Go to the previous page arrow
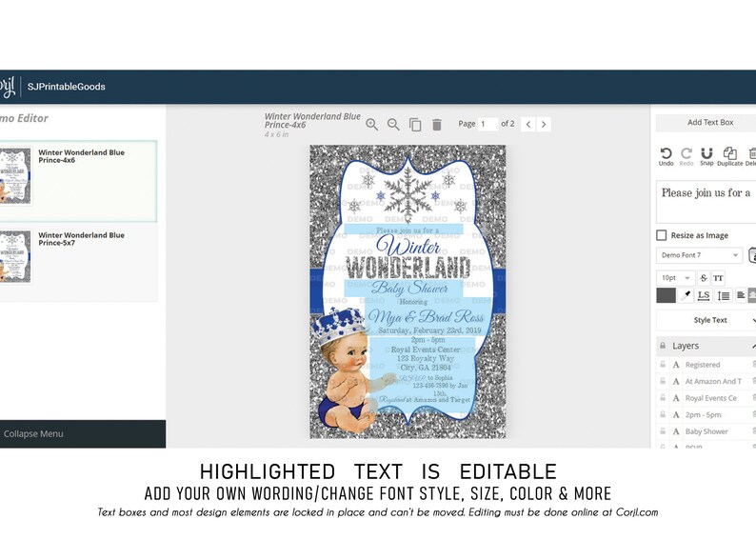 [x=527, y=125]
